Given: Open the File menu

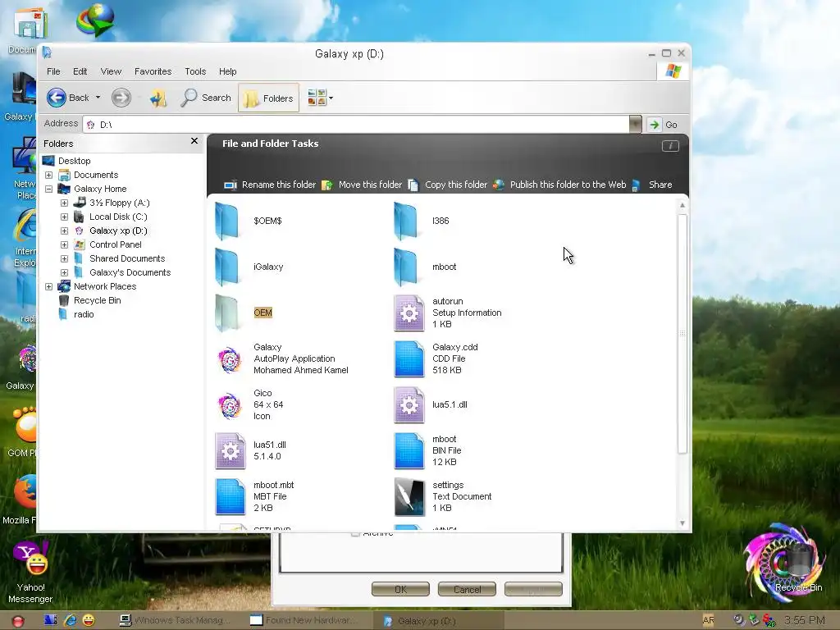Looking at the screenshot, I should point(53,71).
